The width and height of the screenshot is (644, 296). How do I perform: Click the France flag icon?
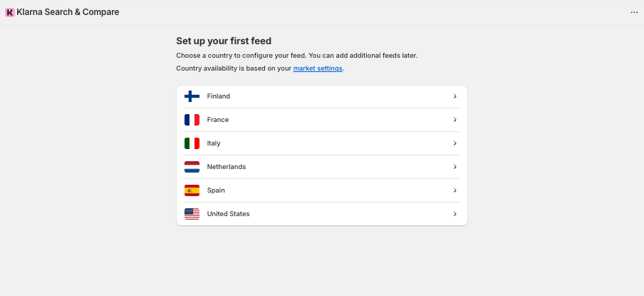(x=192, y=120)
